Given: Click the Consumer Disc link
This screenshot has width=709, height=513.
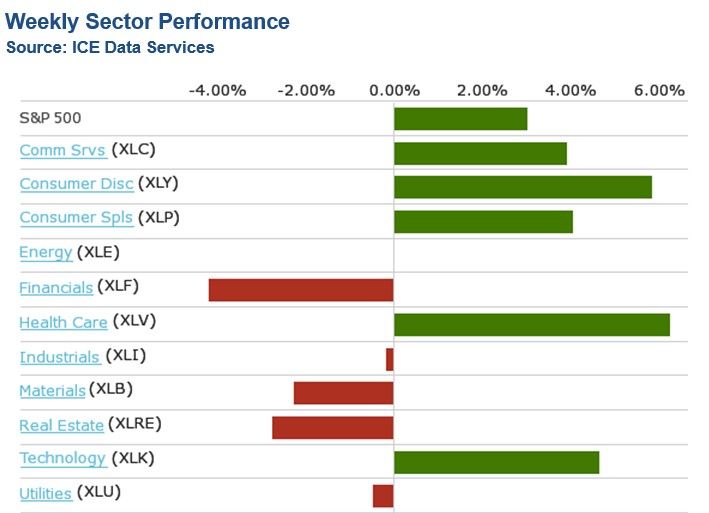Looking at the screenshot, I should click(x=76, y=184).
